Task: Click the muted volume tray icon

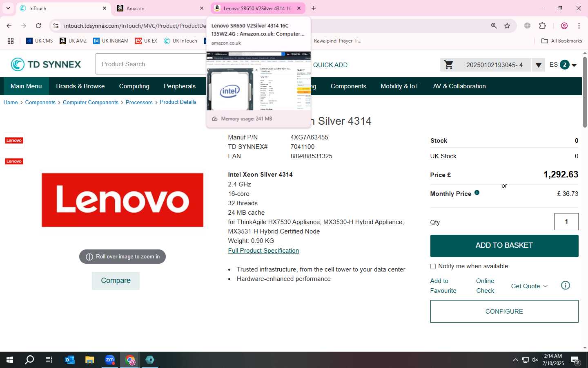Action: tap(535, 360)
